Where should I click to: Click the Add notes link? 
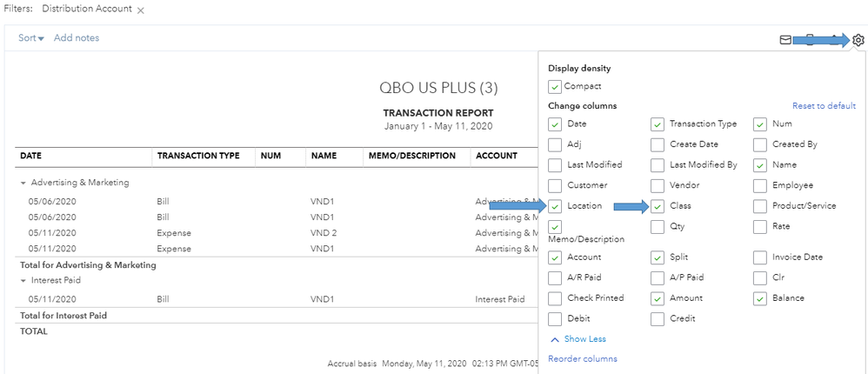click(x=77, y=38)
